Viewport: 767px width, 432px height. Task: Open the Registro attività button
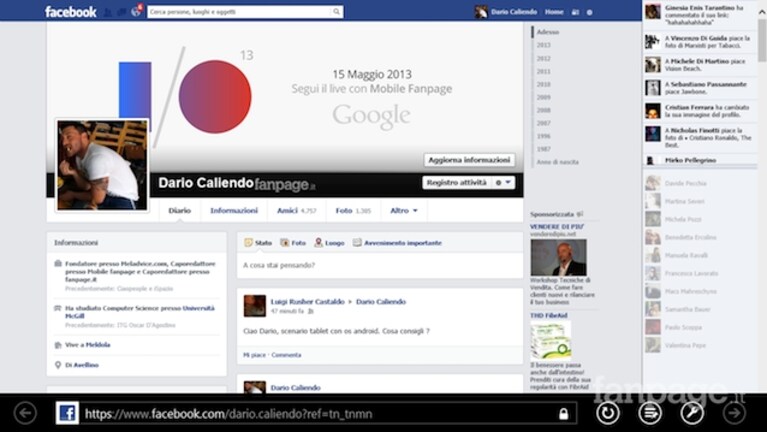coord(456,182)
